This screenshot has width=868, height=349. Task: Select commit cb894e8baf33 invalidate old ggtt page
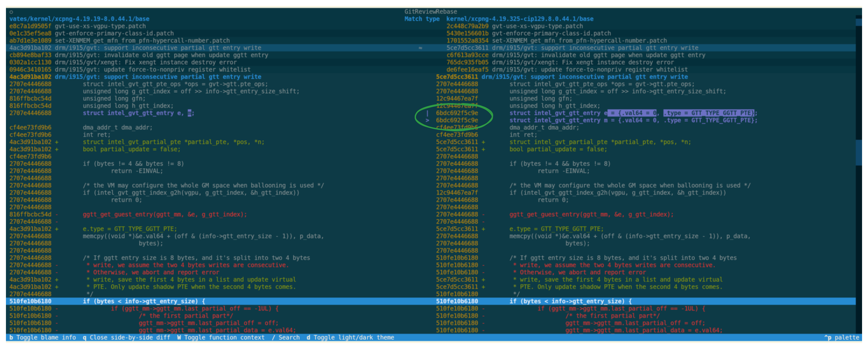click(x=139, y=55)
